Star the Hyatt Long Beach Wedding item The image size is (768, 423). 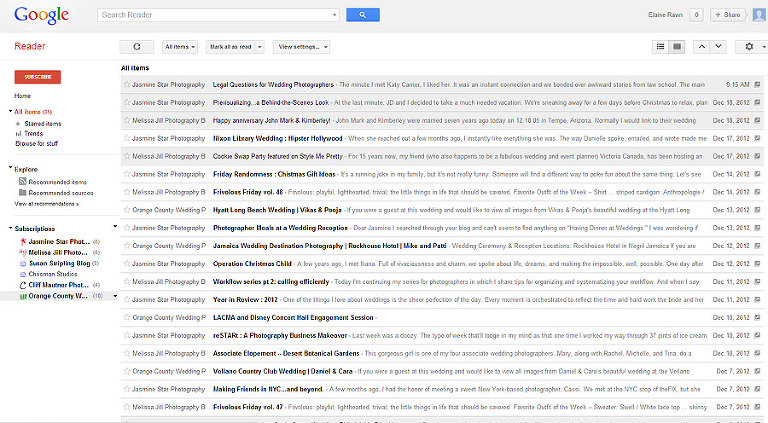tap(127, 210)
